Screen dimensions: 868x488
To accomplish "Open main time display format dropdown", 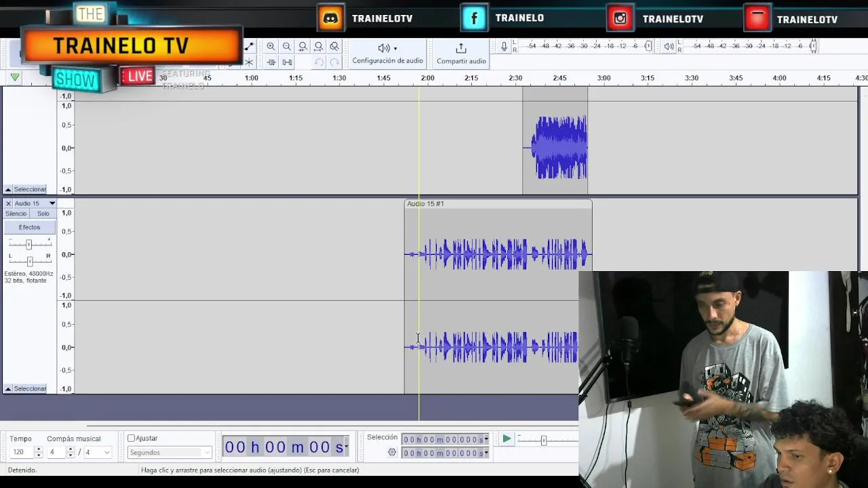I will 347,447.
